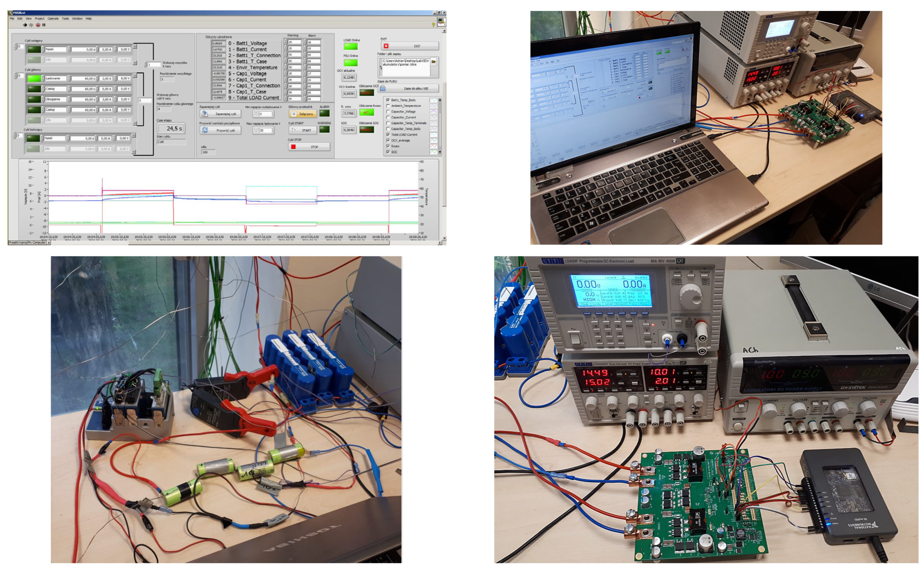Increment the Wykonaj wszystko X razy stepper

tap(146, 63)
